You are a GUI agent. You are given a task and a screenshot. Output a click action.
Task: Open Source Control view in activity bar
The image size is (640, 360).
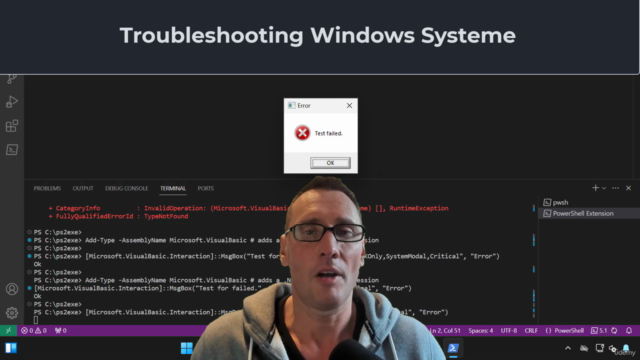tap(12, 78)
